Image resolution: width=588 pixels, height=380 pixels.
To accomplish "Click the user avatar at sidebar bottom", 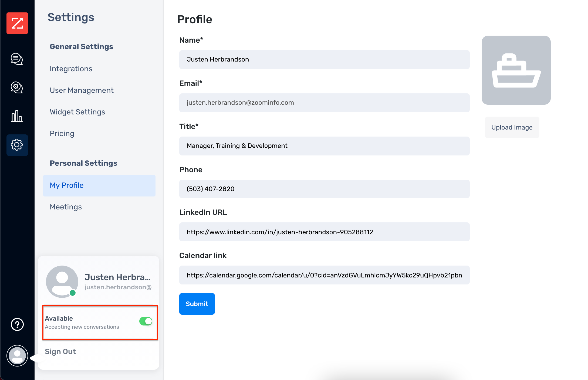I will pos(17,356).
